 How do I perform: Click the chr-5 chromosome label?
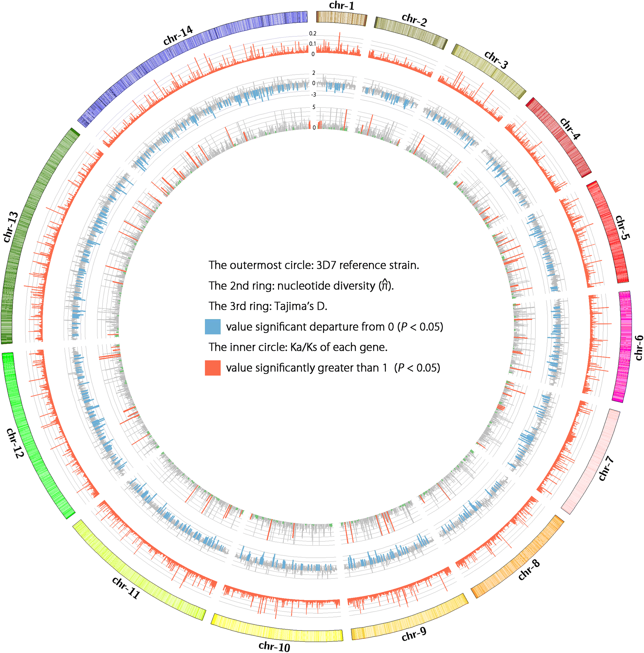(x=622, y=228)
